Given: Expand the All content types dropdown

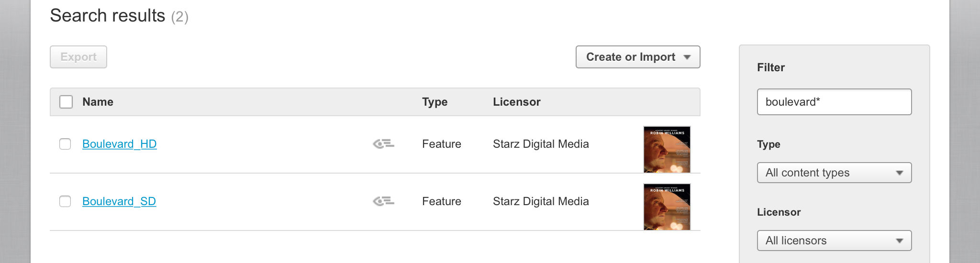Looking at the screenshot, I should point(834,173).
